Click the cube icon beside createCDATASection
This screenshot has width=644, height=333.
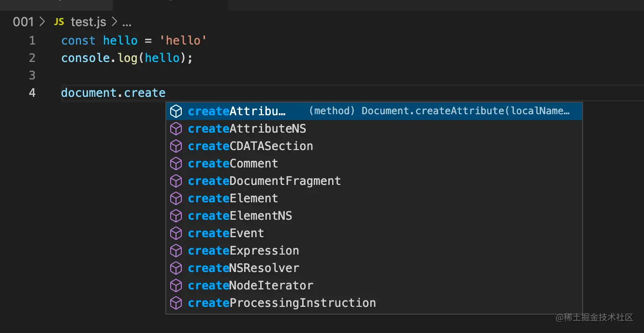[x=176, y=146]
